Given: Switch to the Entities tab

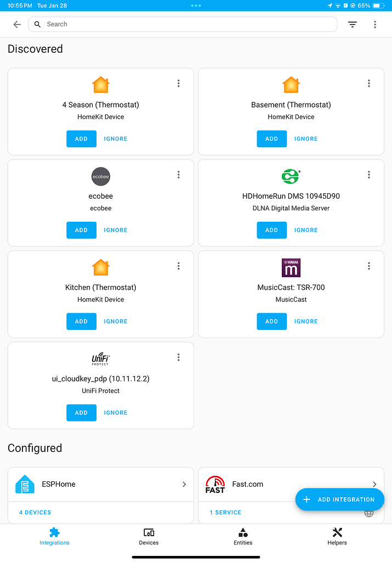Looking at the screenshot, I should pyautogui.click(x=243, y=536).
